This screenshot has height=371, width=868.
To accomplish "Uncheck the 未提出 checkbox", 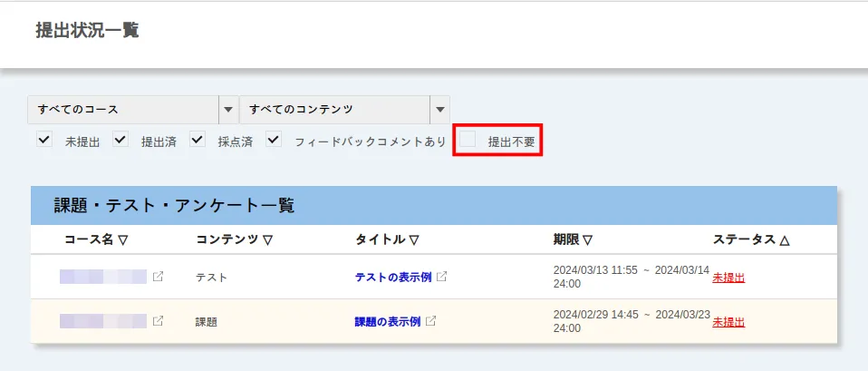I will coord(43,140).
